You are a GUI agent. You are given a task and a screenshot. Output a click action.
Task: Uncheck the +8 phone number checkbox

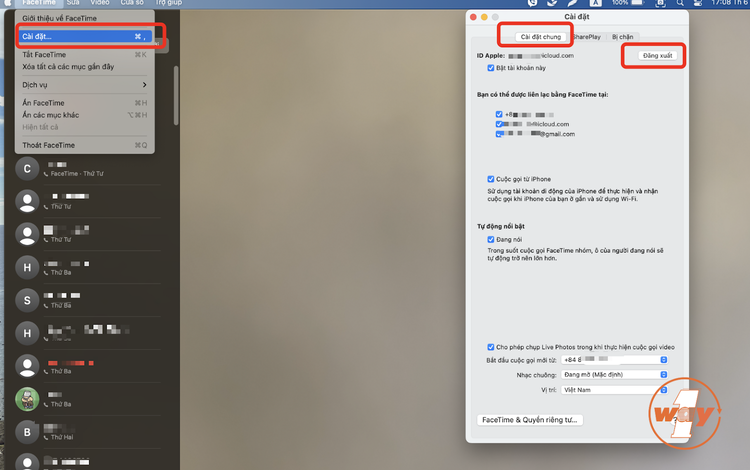coord(499,114)
